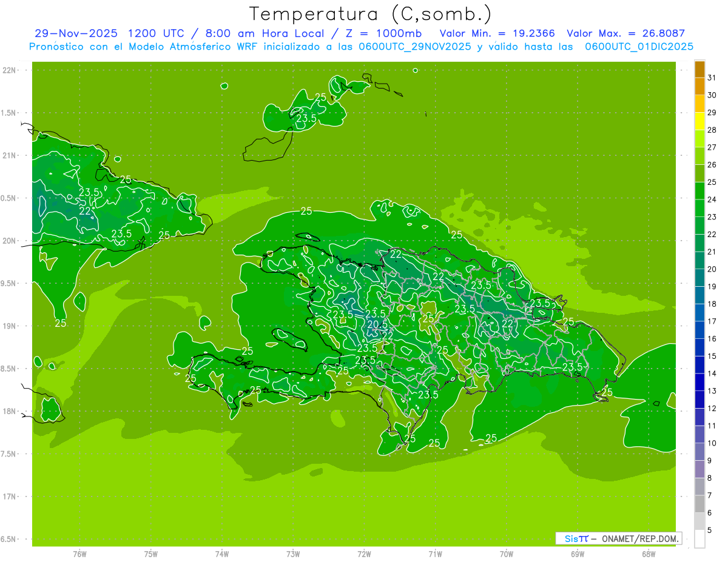Click the lime legend swatch between 27 and 28
Screen dimensions: 728x562
[699, 139]
